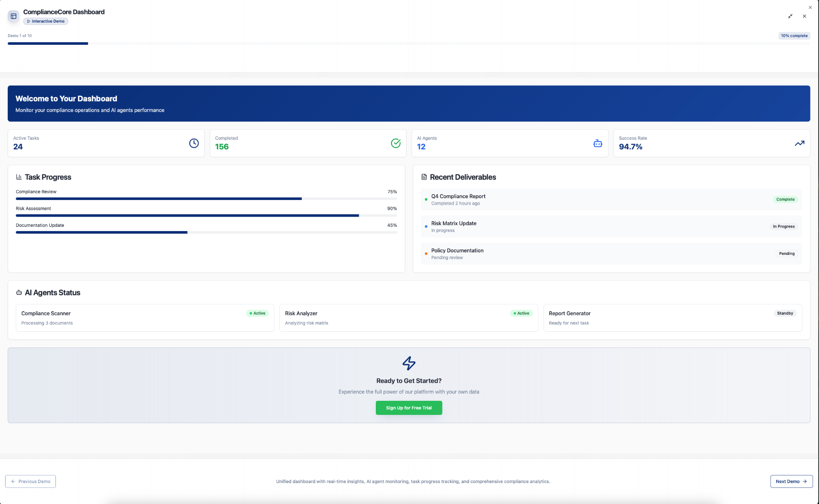Select the Risk Matrix Update deliverable row

[611, 226]
